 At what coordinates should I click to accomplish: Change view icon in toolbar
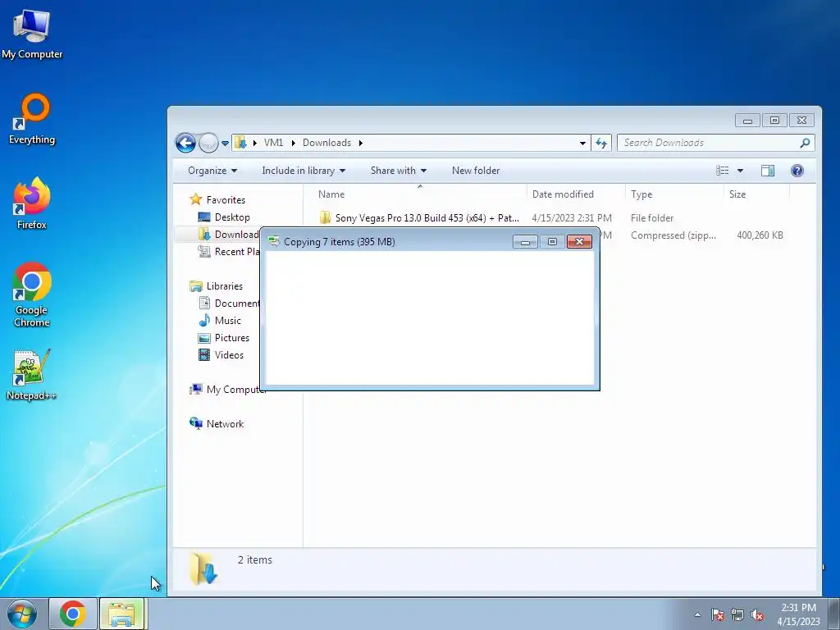[722, 171]
